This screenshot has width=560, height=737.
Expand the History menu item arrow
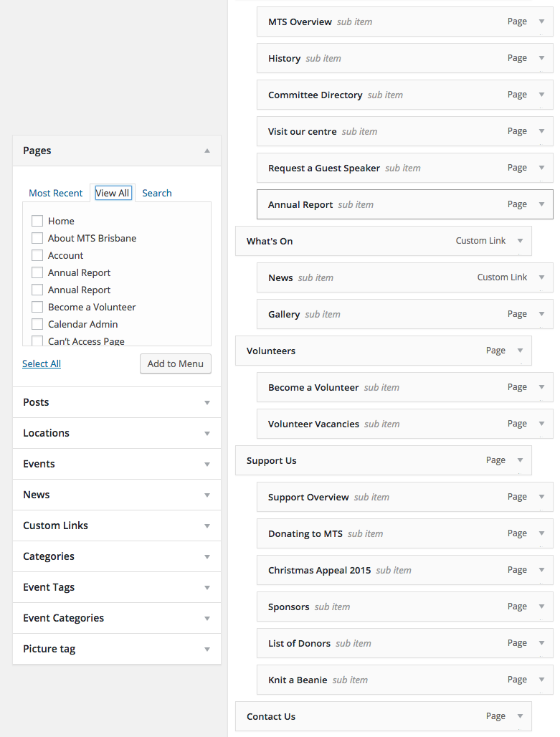pyautogui.click(x=541, y=58)
